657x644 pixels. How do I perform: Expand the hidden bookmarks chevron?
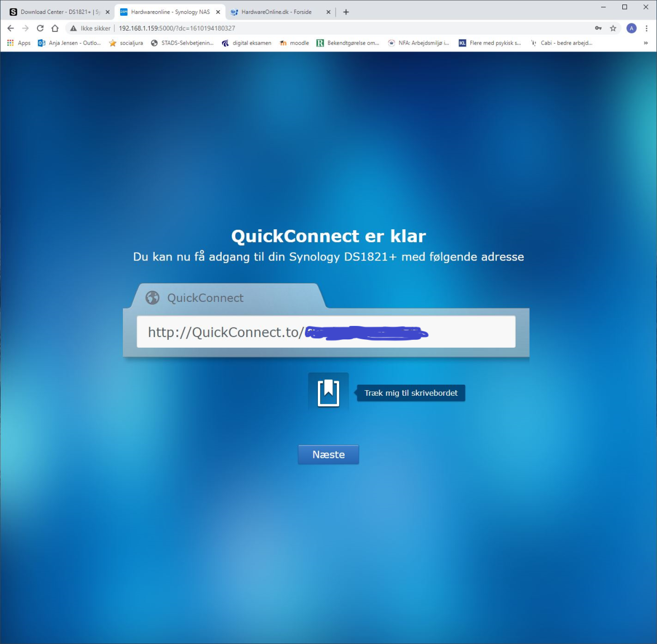646,42
